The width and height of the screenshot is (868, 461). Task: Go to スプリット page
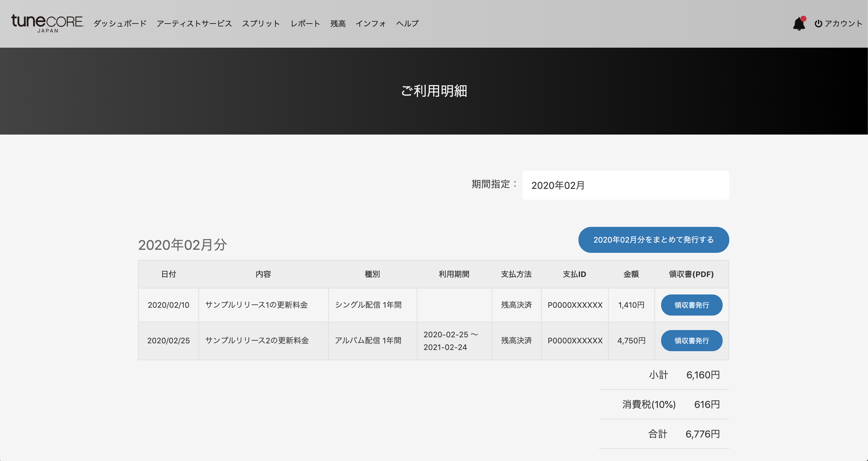261,24
